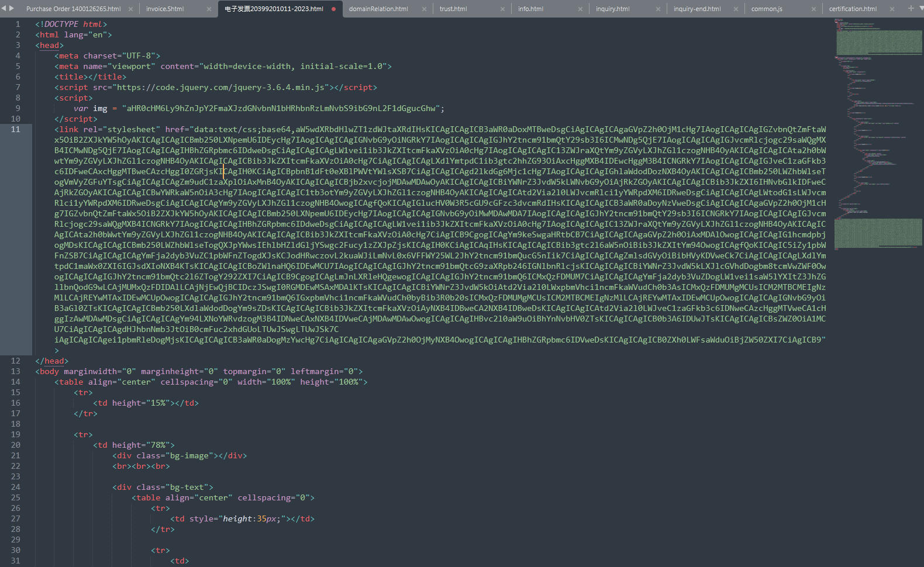Click 'rel="stylesheet"' on the link line
The image size is (924, 567).
[x=122, y=129]
